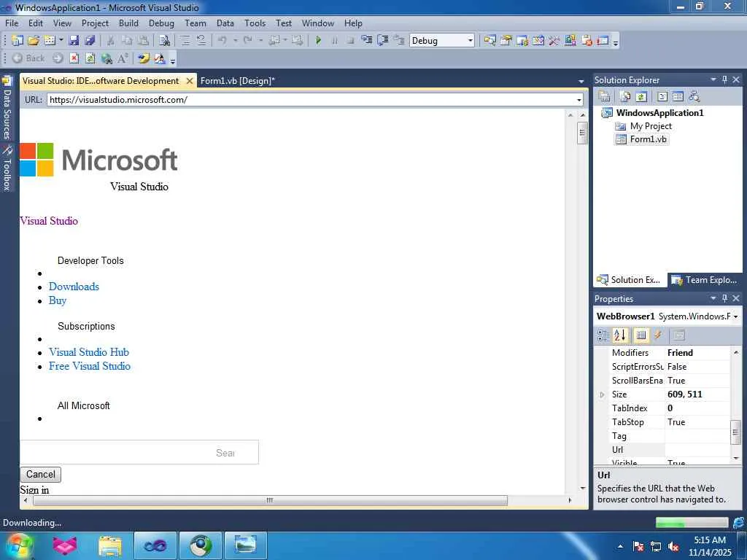Open the Debug configuration dropdown
Screen dimensions: 747x560
(x=470, y=41)
